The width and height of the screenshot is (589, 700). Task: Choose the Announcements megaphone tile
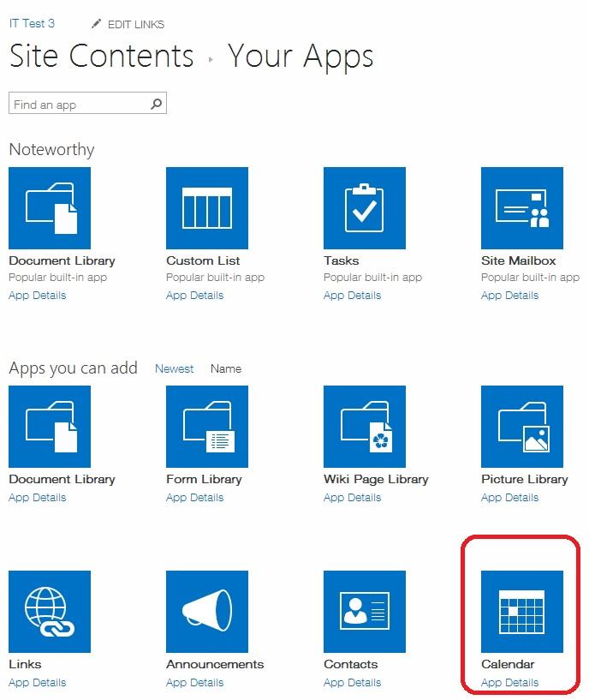click(207, 612)
